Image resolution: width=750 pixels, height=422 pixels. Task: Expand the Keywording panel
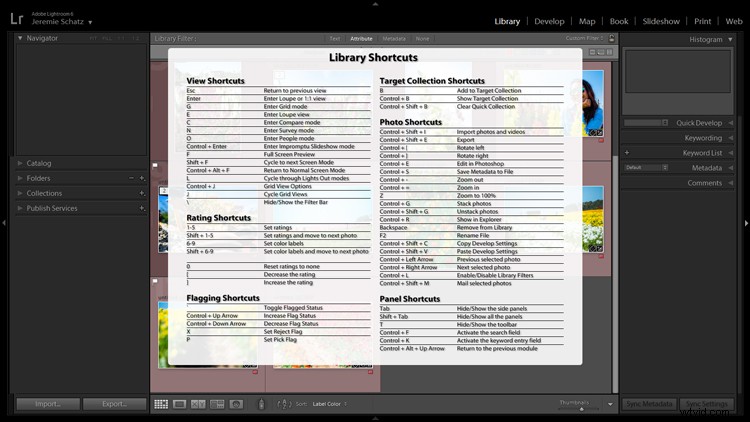click(731, 138)
